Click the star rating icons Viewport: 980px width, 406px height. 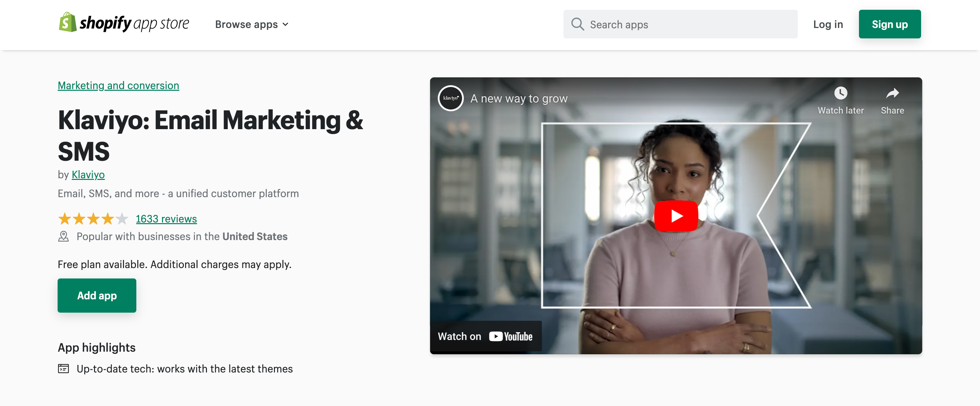click(93, 219)
